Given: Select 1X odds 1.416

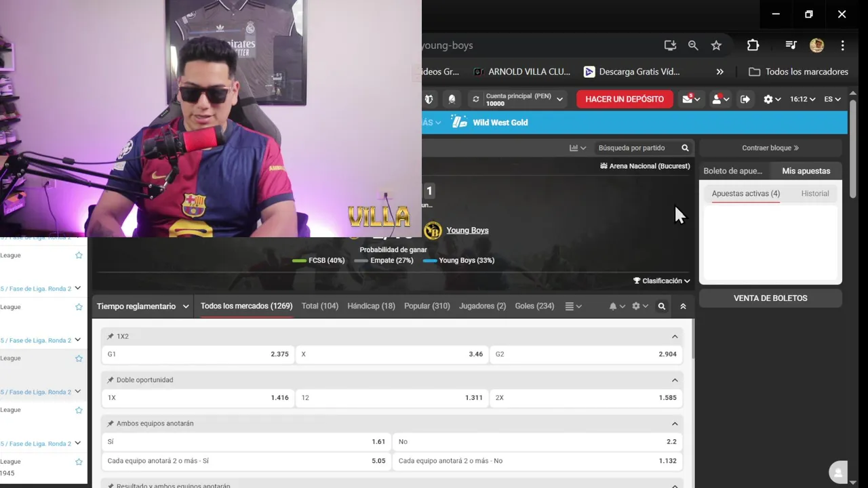Looking at the screenshot, I should (198, 398).
